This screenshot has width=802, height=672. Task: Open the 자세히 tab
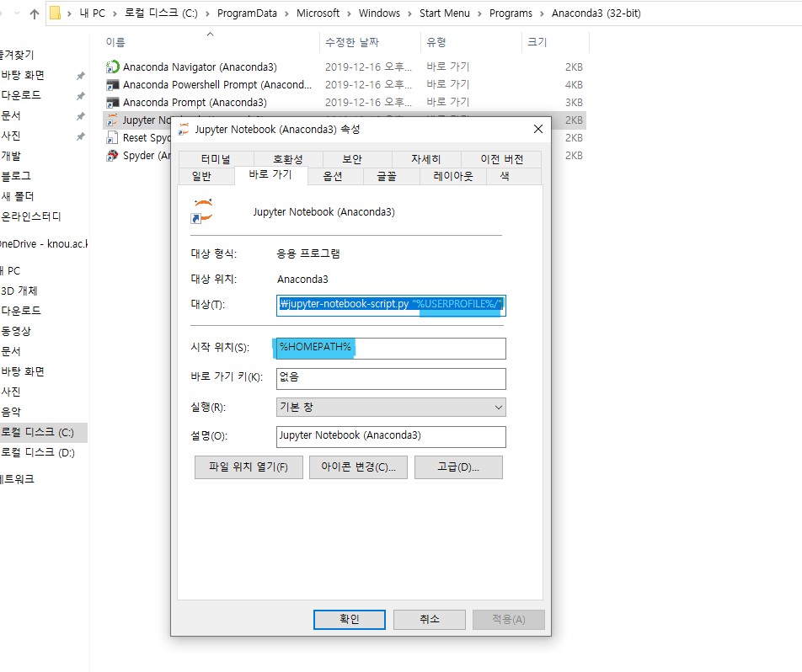coord(427,157)
